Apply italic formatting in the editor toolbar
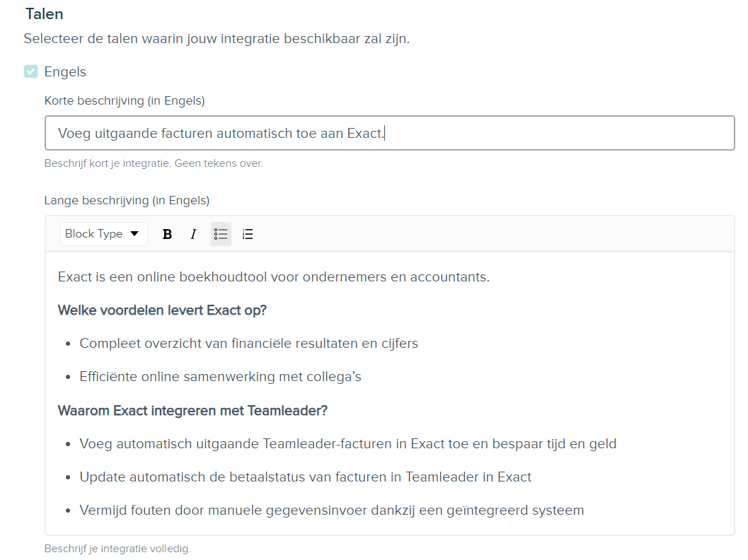This screenshot has width=748, height=560. pos(193,234)
